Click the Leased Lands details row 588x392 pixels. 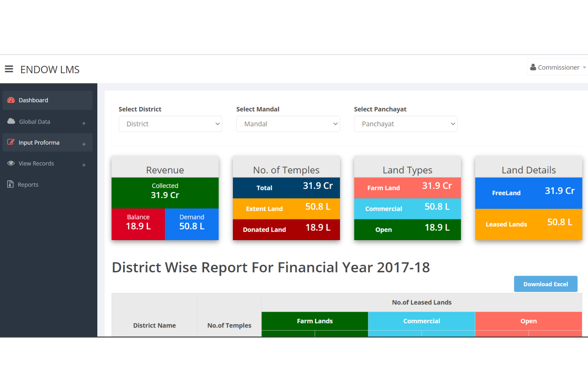pos(528,224)
